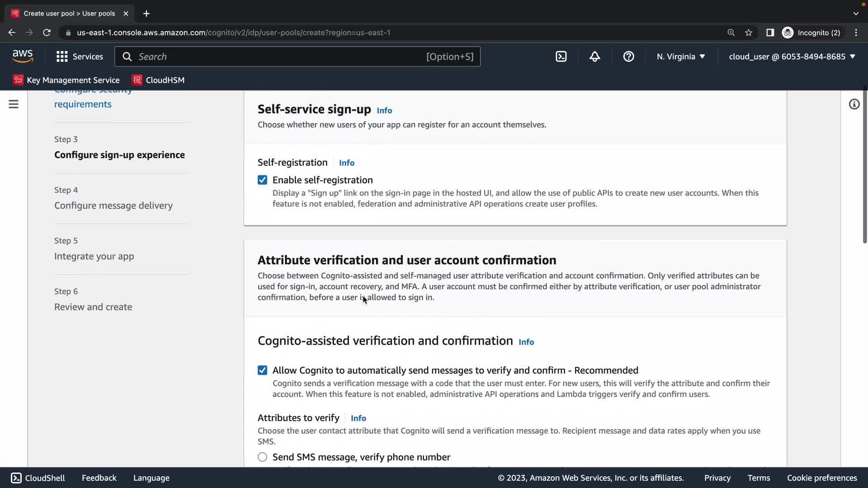Toggle Allow Cognito to automatically send messages
This screenshot has width=868, height=488.
[262, 370]
